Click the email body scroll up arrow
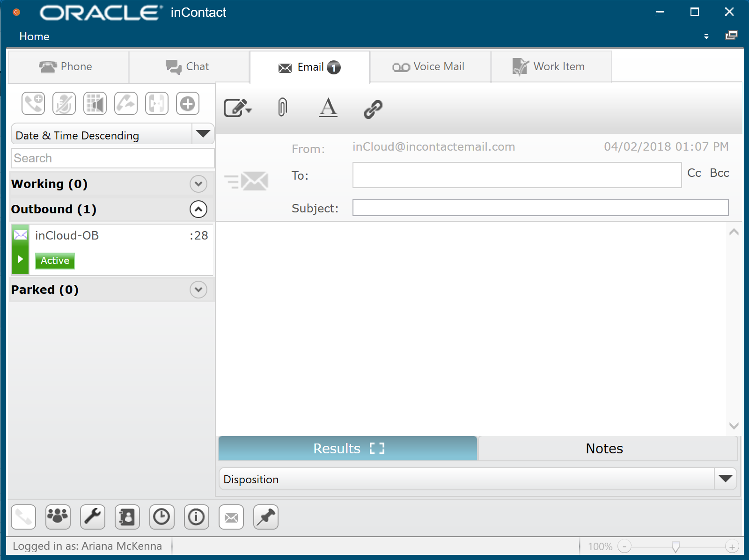749x560 pixels. (x=734, y=232)
